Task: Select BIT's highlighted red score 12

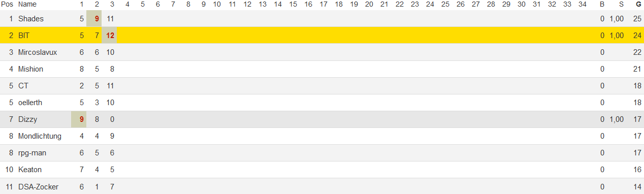Action: pos(109,36)
